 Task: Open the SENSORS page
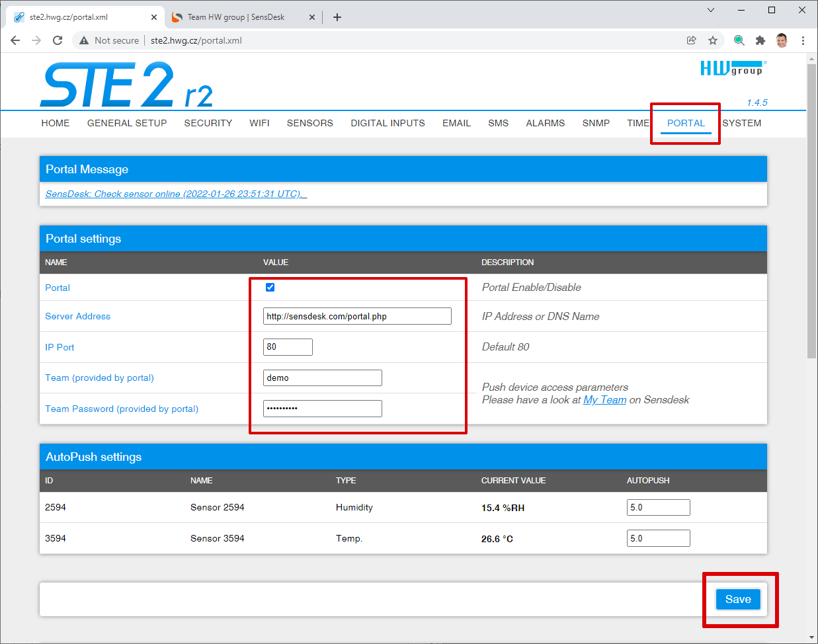tap(310, 123)
